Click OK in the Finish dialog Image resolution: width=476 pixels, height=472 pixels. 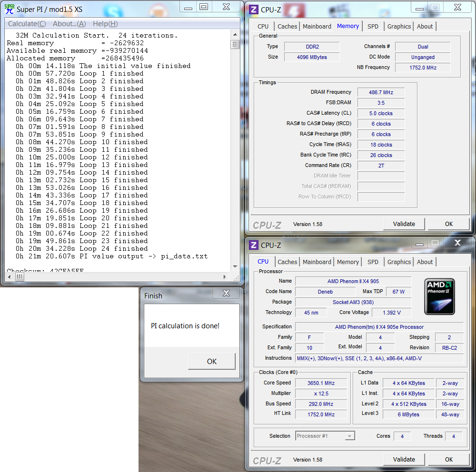[212, 362]
